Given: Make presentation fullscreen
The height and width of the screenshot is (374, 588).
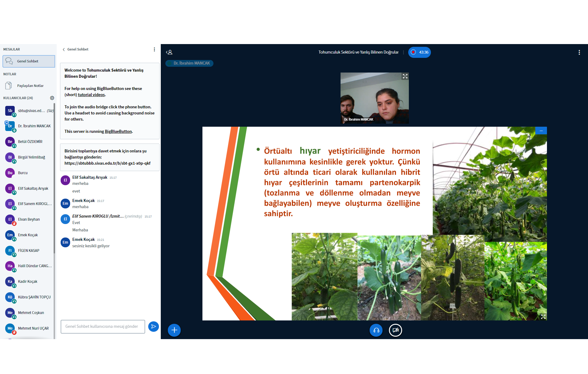Looking at the screenshot, I should tap(543, 317).
